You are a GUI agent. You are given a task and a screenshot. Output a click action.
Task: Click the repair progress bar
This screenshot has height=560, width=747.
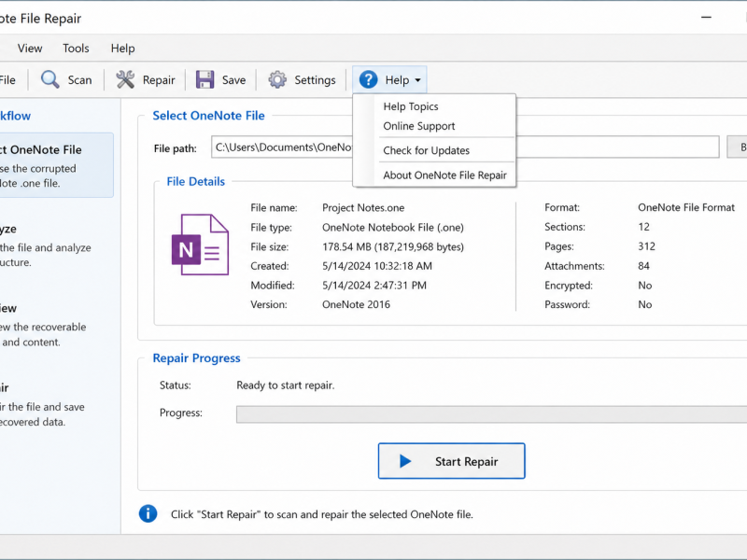click(x=492, y=413)
